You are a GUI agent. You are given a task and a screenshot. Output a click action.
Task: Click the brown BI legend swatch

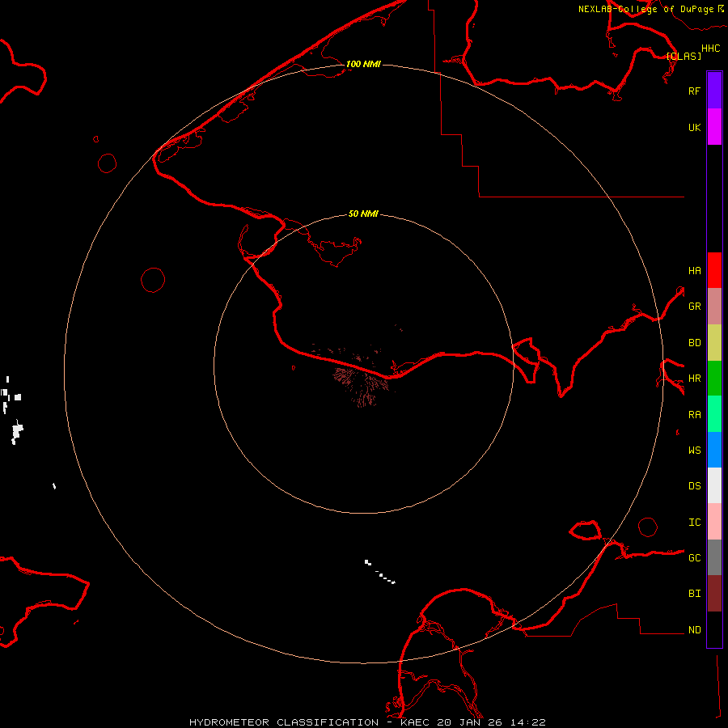pos(714,593)
